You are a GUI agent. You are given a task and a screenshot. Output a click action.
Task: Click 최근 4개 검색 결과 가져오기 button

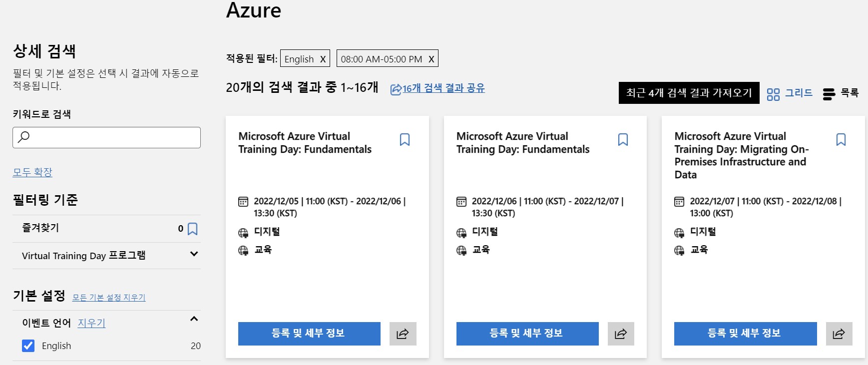pos(689,93)
